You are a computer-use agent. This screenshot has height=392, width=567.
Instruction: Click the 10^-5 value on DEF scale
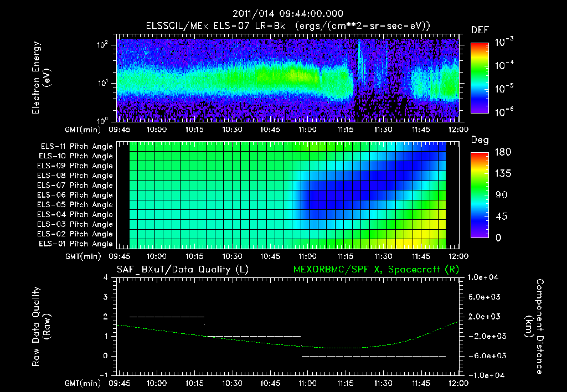tap(504, 88)
